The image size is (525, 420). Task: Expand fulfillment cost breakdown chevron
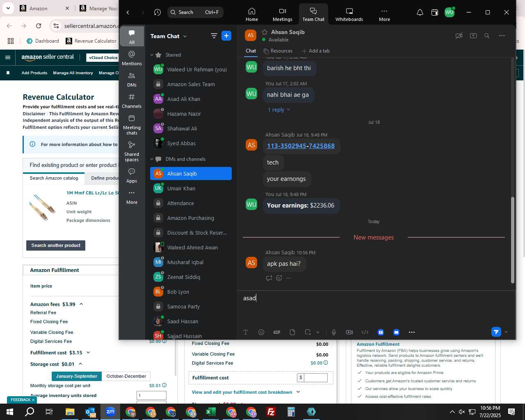(x=298, y=392)
